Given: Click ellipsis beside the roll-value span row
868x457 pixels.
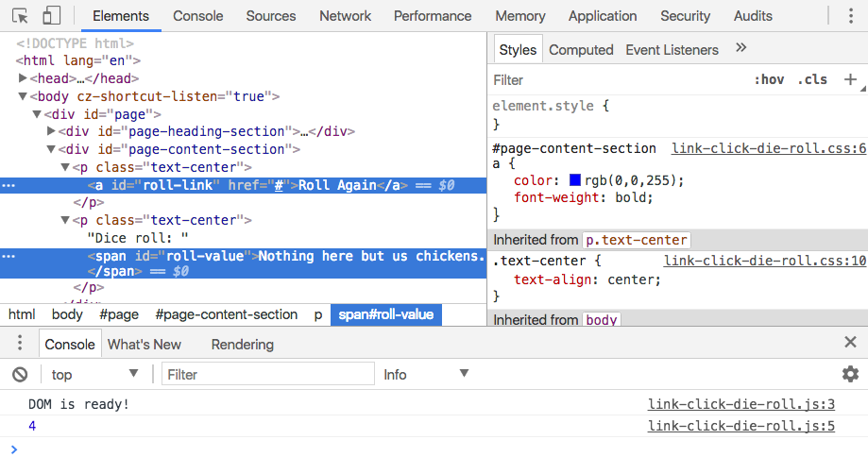Looking at the screenshot, I should coord(9,256).
